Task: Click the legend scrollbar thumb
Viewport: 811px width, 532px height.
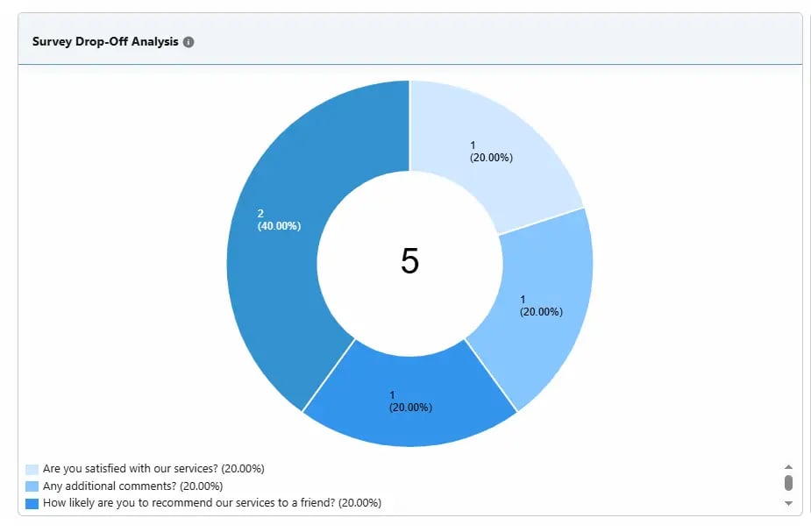Action: pos(788,483)
